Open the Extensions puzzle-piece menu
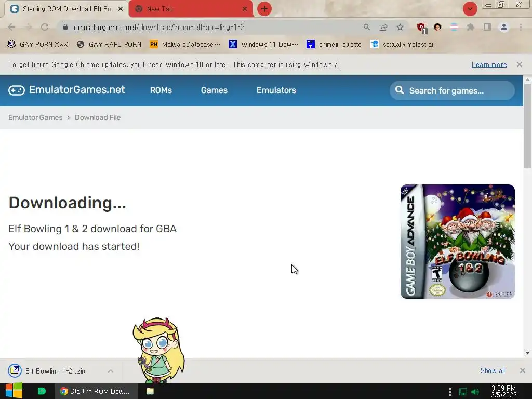 [471, 27]
